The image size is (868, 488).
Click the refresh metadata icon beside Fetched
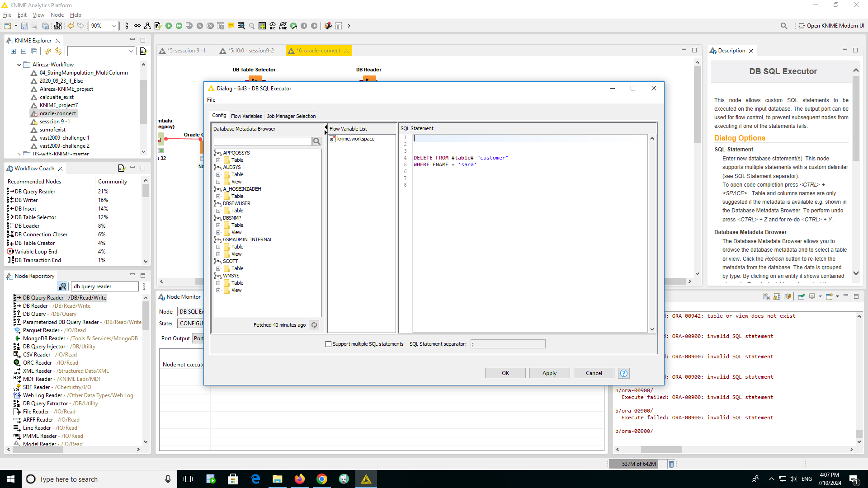pos(314,325)
